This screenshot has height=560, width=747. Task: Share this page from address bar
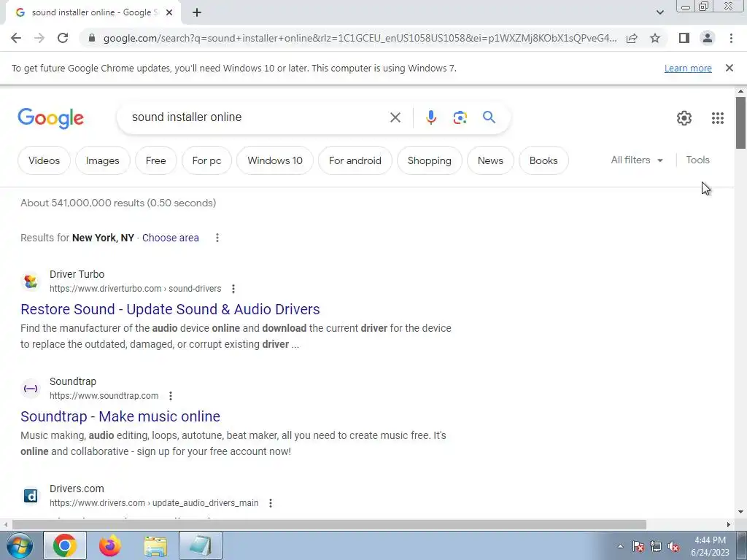click(x=632, y=38)
